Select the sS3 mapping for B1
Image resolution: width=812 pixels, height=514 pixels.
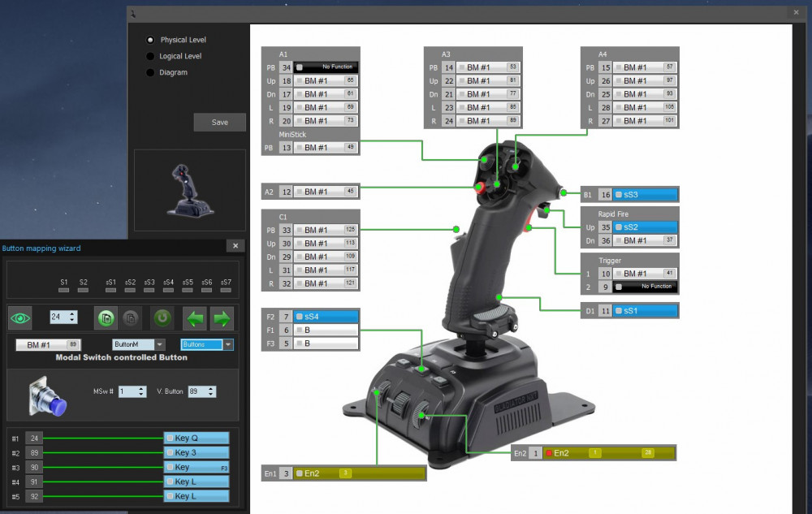(x=646, y=195)
